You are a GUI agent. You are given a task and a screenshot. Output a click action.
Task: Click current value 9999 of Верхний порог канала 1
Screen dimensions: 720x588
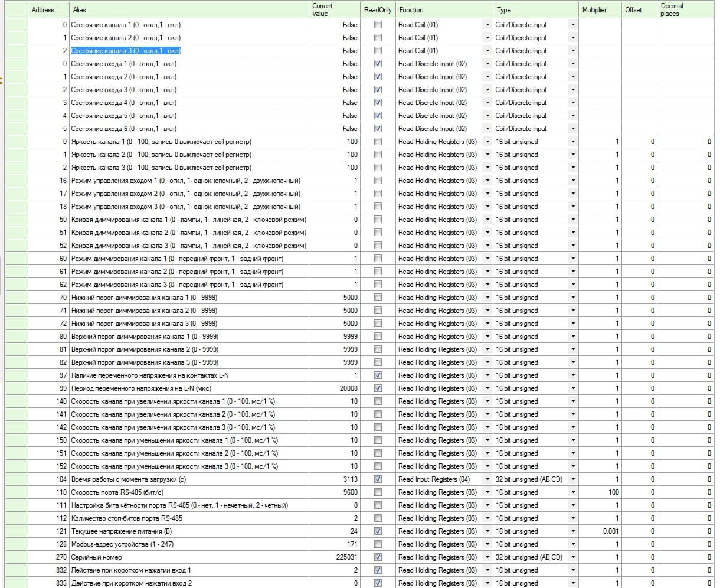(335, 337)
